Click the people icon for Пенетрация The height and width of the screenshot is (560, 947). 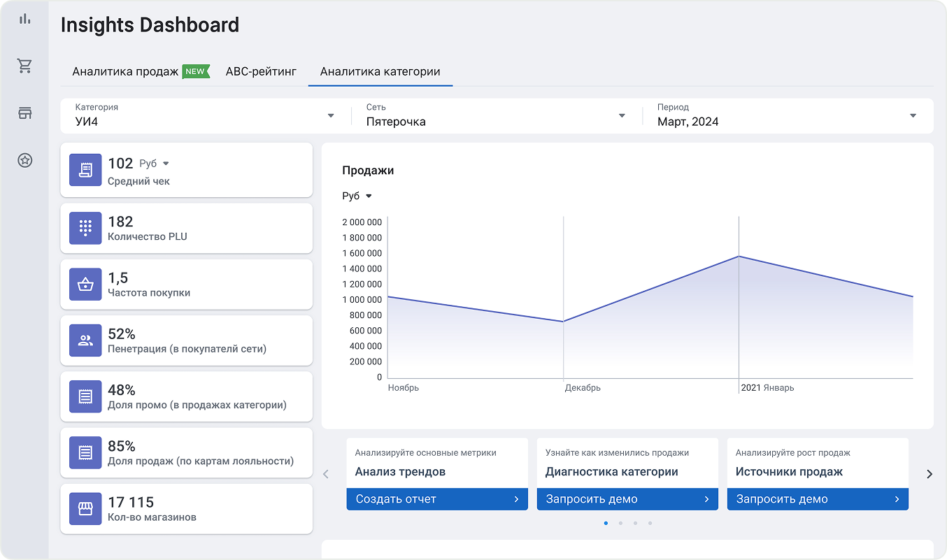pos(85,340)
